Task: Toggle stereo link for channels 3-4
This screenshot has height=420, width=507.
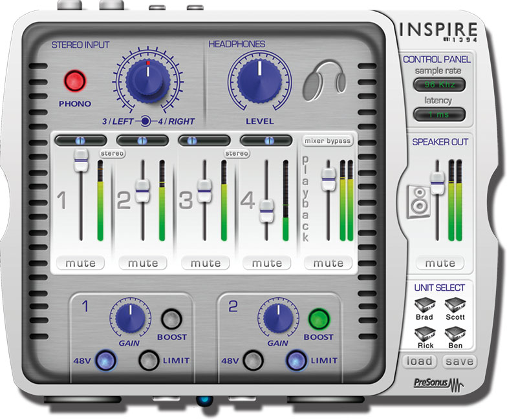Action: [x=237, y=153]
